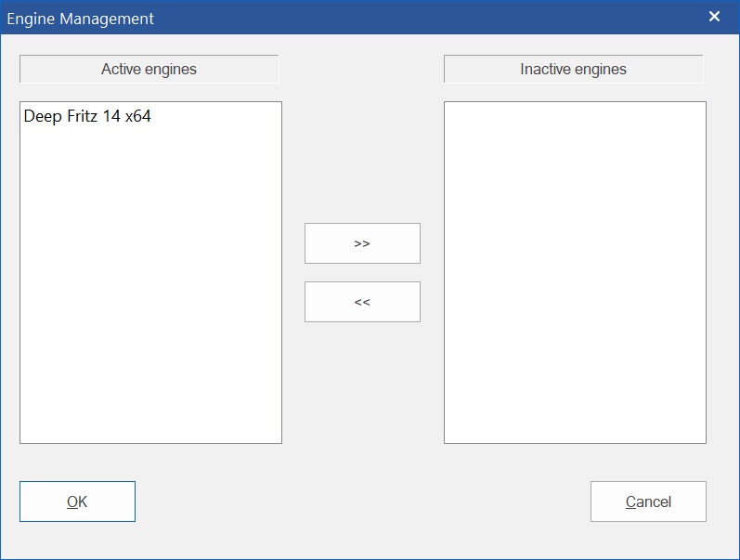740x560 pixels.
Task: Select Deep Fritz 14 x64 engine
Action: 87,117
